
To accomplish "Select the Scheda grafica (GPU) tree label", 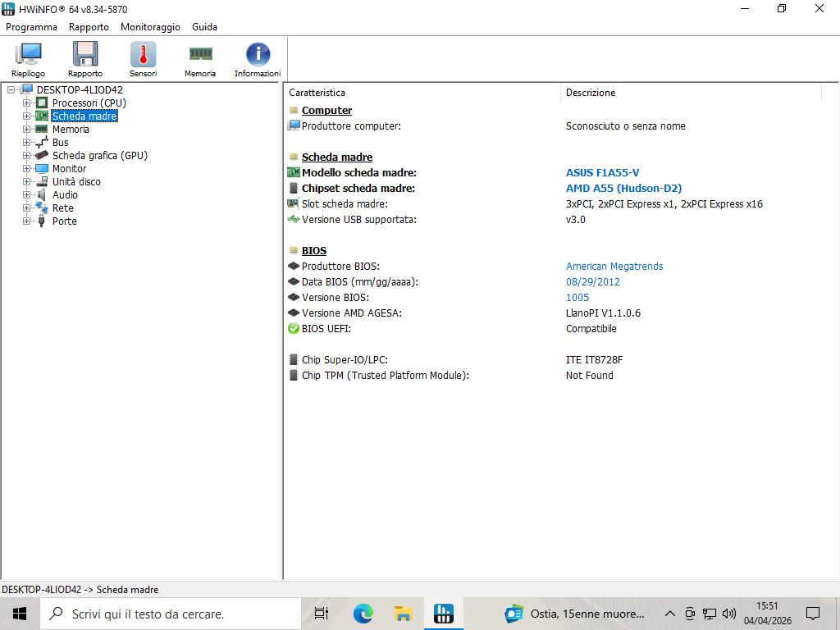I will click(x=99, y=155).
